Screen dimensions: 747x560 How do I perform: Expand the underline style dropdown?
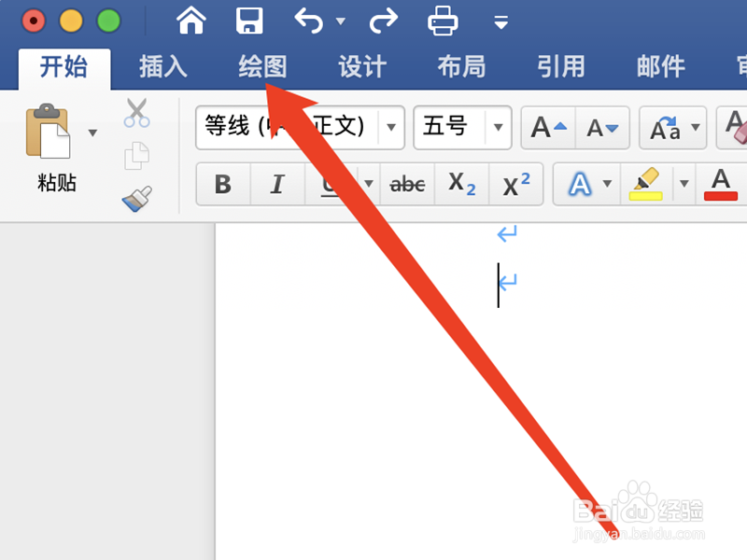point(368,184)
